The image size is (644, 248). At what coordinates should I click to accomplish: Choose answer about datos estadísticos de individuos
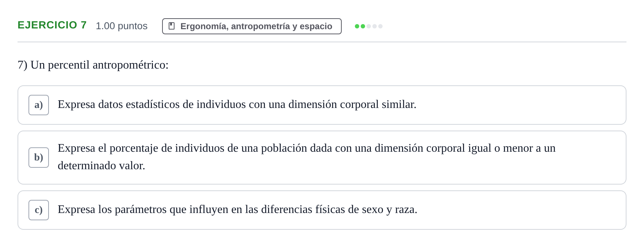tap(322, 105)
